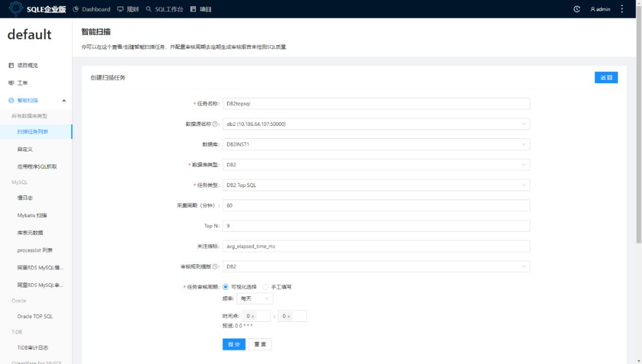Viewport: 642px width, 364px height.
Task: Open the admin user menu
Action: (600, 9)
